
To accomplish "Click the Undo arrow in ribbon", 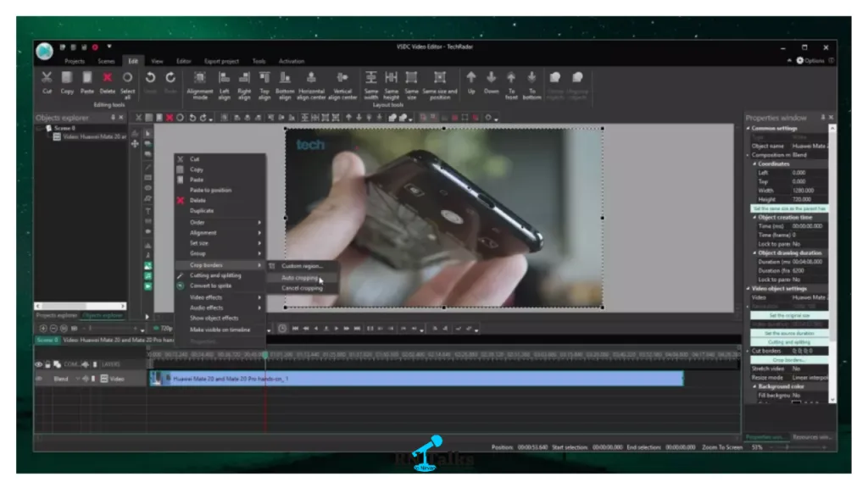I will click(x=150, y=77).
